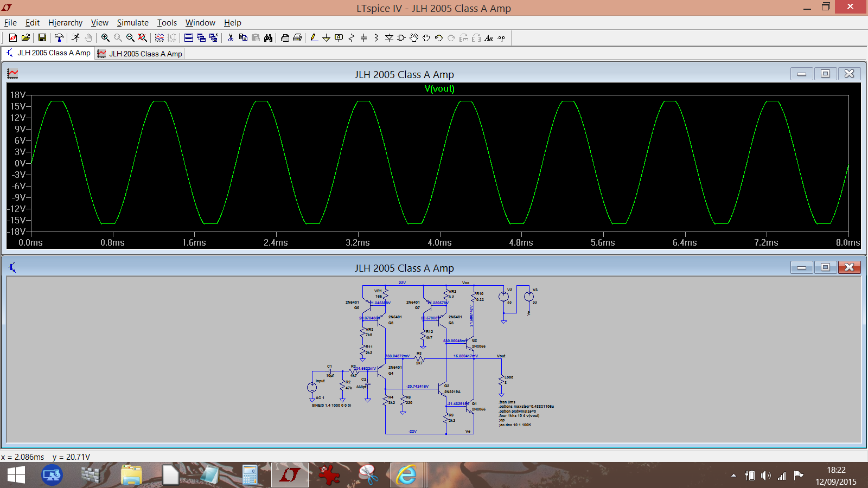This screenshot has width=868, height=488.
Task: Open the Simulate menu
Action: (132, 23)
